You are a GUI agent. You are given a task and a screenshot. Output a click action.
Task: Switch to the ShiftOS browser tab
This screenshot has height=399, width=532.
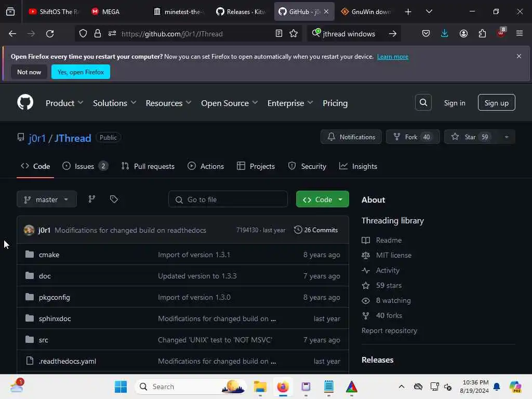click(54, 11)
